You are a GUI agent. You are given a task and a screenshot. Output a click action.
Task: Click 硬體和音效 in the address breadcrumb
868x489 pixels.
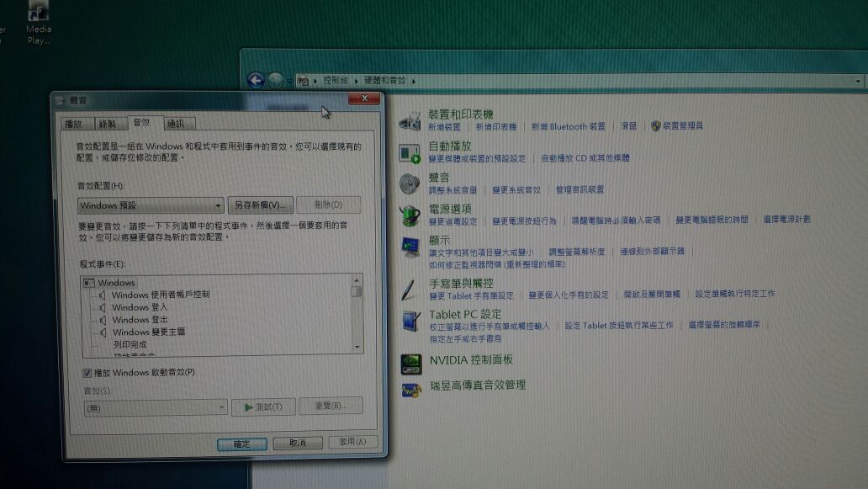385,81
